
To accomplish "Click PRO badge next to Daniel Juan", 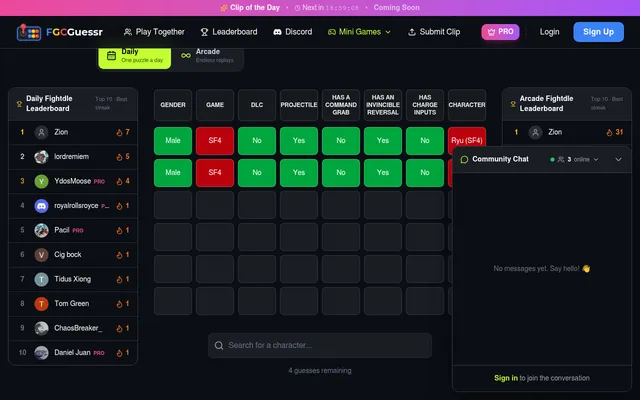I will (99, 353).
